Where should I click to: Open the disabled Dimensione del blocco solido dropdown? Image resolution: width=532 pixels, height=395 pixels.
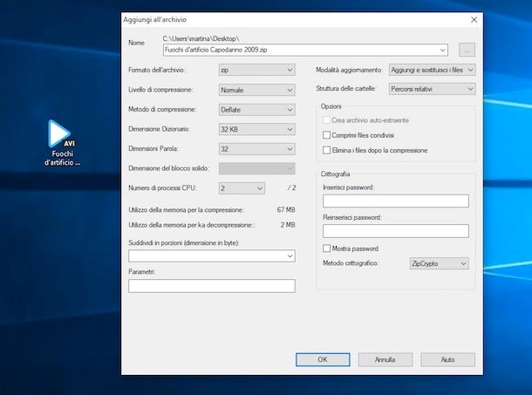click(256, 168)
